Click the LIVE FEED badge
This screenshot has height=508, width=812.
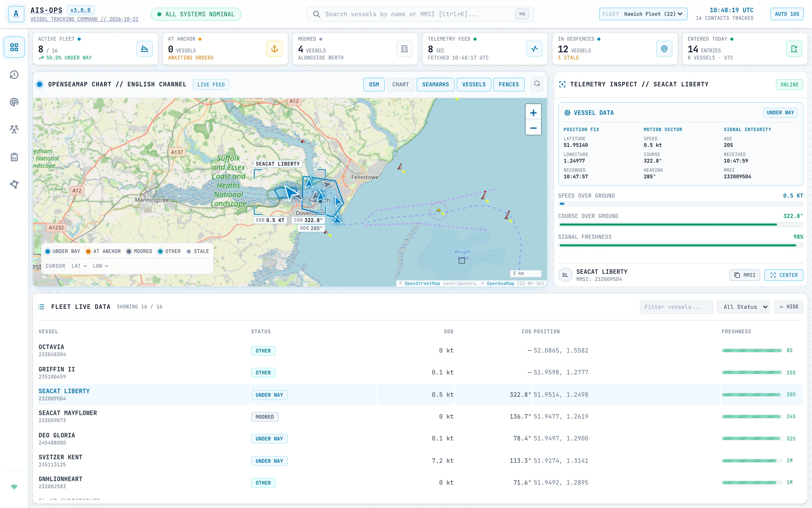point(211,85)
